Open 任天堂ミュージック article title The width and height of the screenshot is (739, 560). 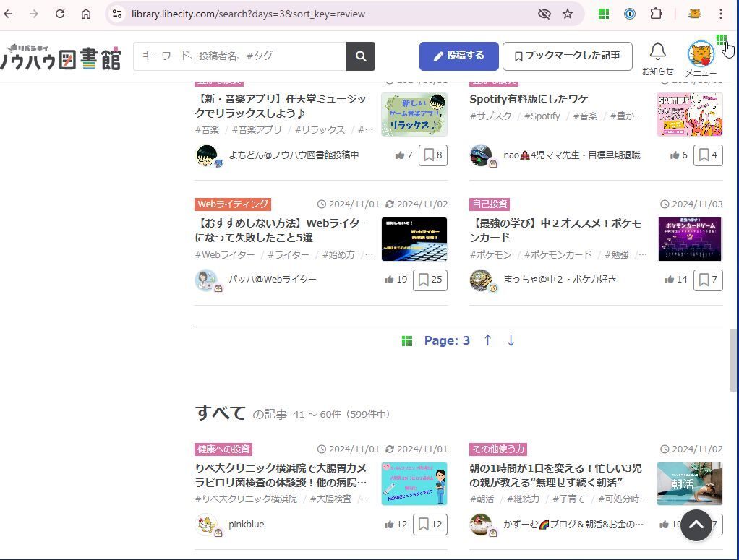click(x=281, y=106)
